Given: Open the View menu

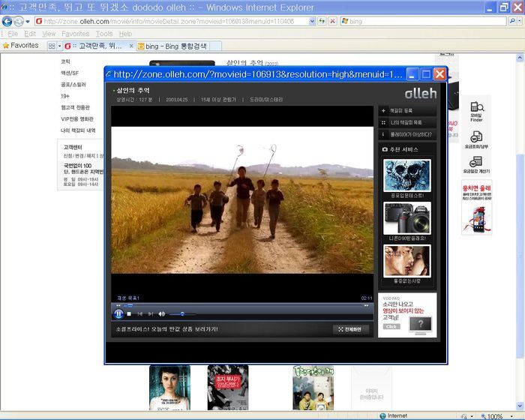Looking at the screenshot, I should pos(49,34).
